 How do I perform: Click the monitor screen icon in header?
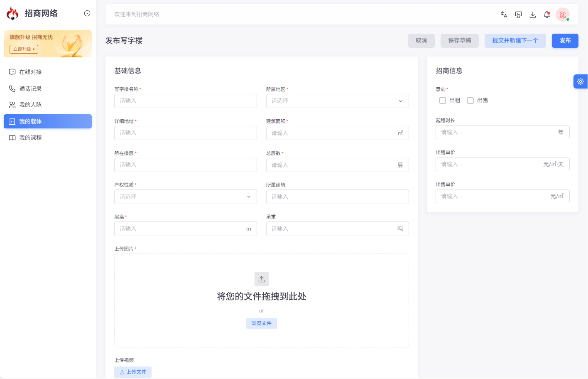tap(518, 15)
